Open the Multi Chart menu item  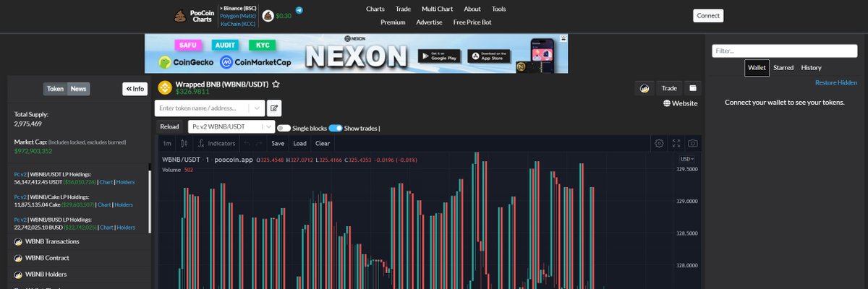[x=438, y=9]
